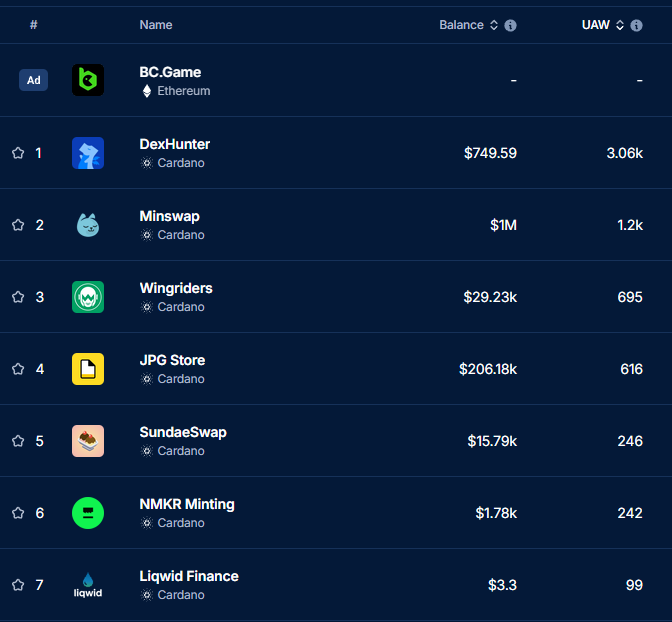Open the Wingriders dapp page
672x622 pixels.
(176, 288)
